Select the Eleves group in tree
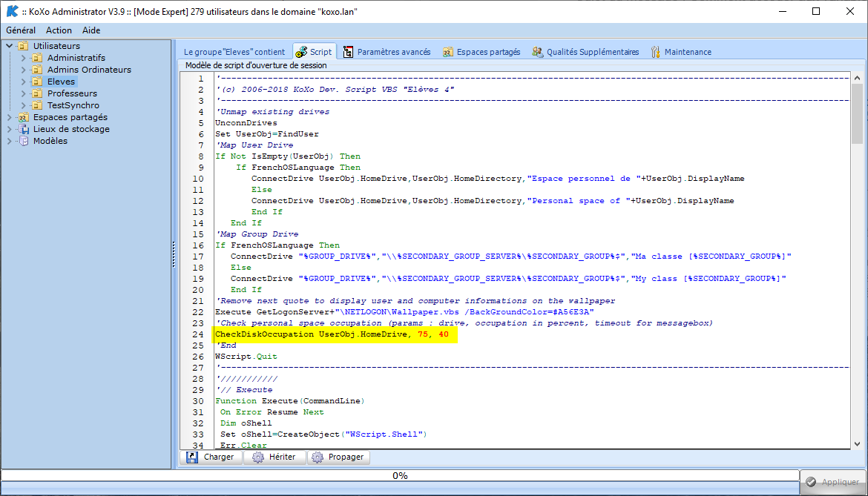Image resolution: width=868 pixels, height=496 pixels. [x=61, y=82]
